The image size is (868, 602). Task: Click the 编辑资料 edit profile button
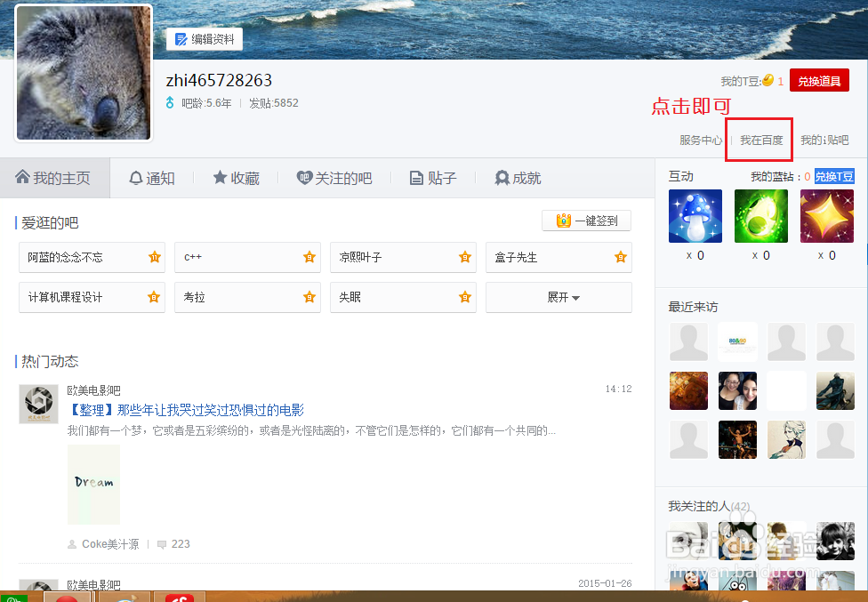tap(205, 39)
